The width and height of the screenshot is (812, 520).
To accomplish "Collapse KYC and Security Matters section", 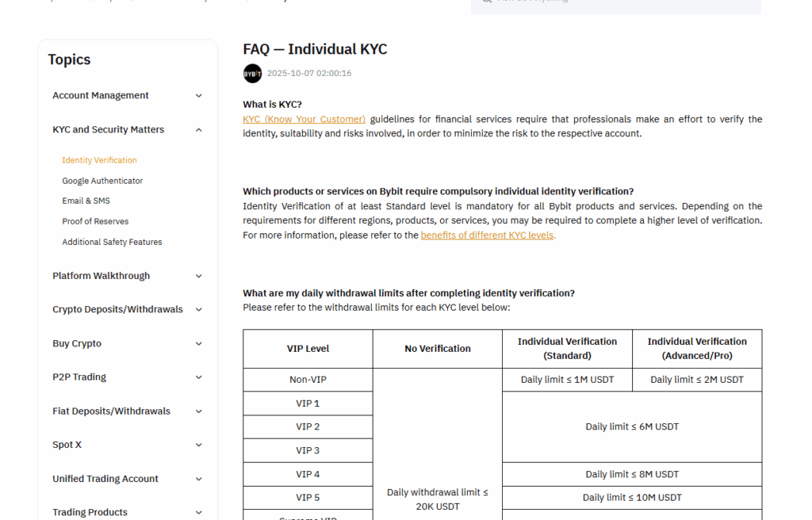I will click(x=199, y=130).
